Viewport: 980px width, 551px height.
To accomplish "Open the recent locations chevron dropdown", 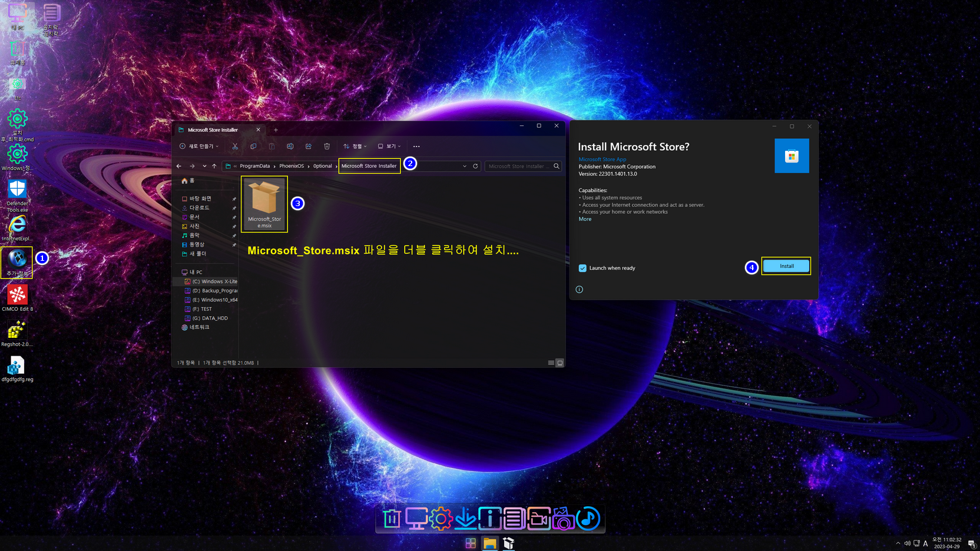I will (204, 166).
